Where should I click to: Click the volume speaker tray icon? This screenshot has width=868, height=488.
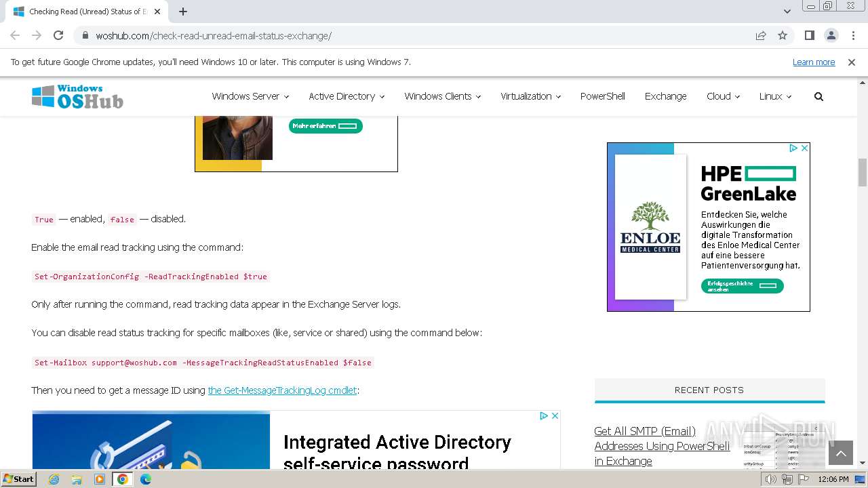click(771, 479)
